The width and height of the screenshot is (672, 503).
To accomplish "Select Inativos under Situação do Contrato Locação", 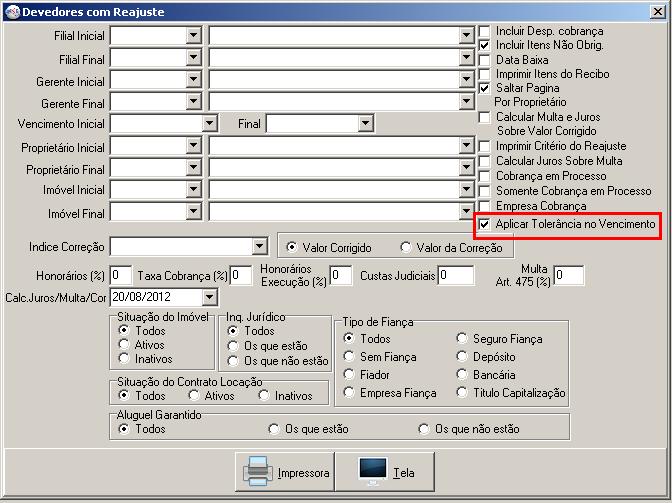I will click(x=264, y=395).
